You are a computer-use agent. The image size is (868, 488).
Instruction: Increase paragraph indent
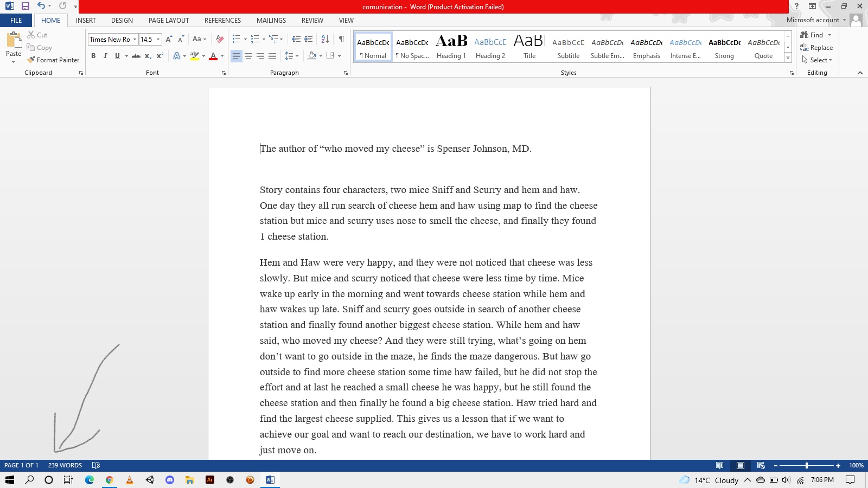coord(308,39)
